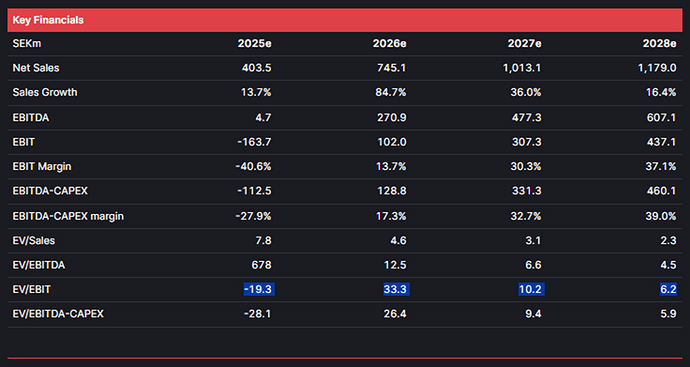This screenshot has width=690, height=367.
Task: Click EBITDA-CAPEX value -112.5
Action: (x=255, y=191)
